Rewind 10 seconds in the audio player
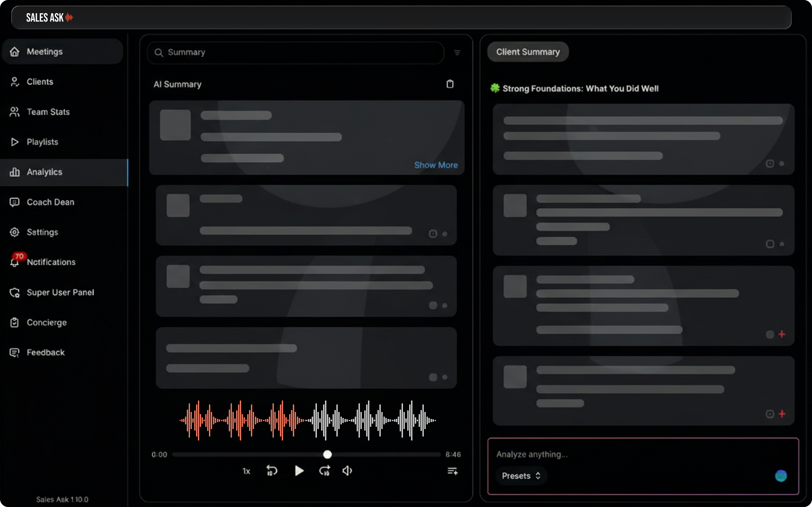Viewport: 812px width, 507px height. [272, 471]
